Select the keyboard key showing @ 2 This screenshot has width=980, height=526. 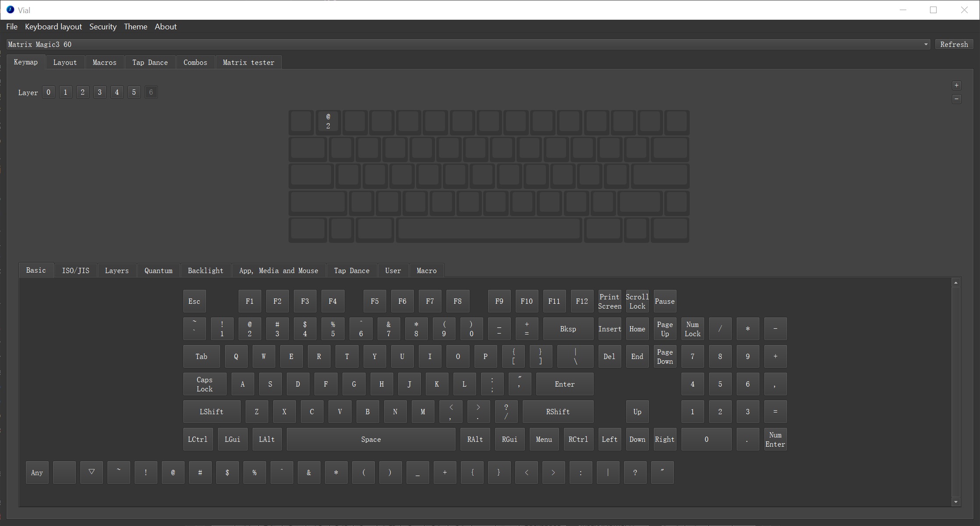[328, 121]
